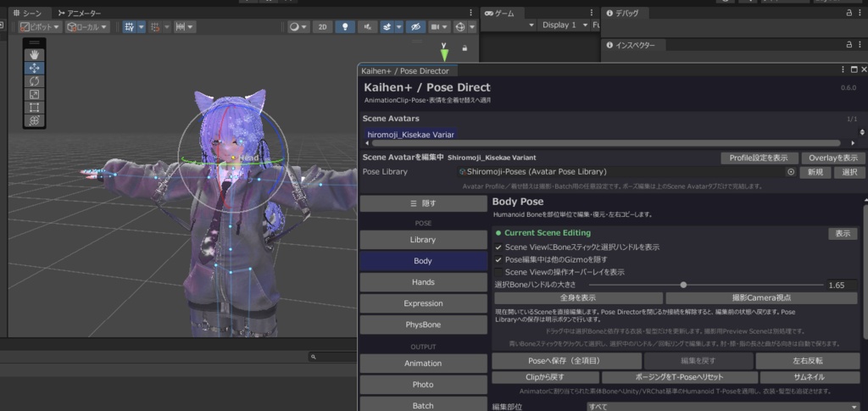Image resolution: width=868 pixels, height=411 pixels.
Task: Open Debug panel three-dot menu
Action: (x=861, y=13)
